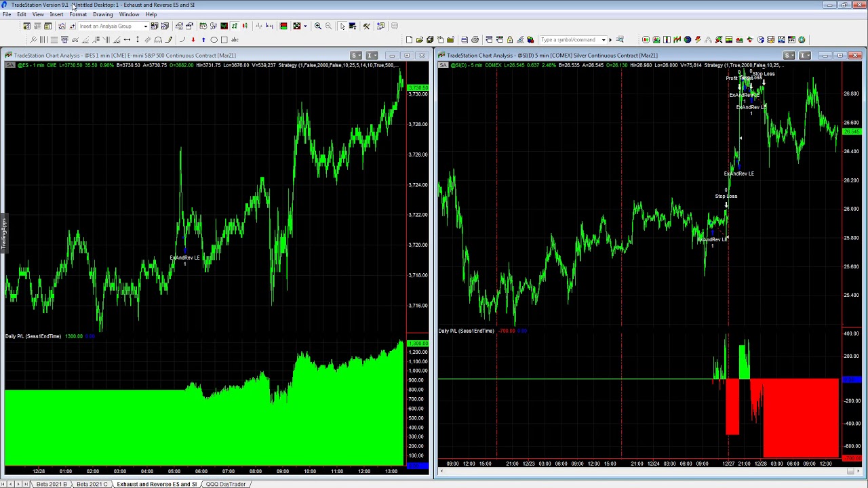868x488 pixels.
Task: Open the Insert menu
Action: 56,14
